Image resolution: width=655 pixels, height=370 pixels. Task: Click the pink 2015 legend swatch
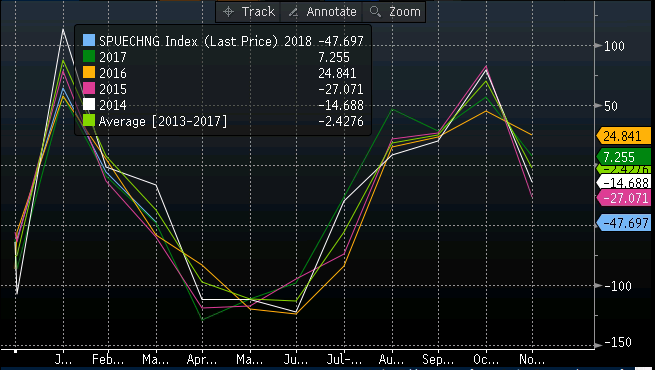coord(89,89)
